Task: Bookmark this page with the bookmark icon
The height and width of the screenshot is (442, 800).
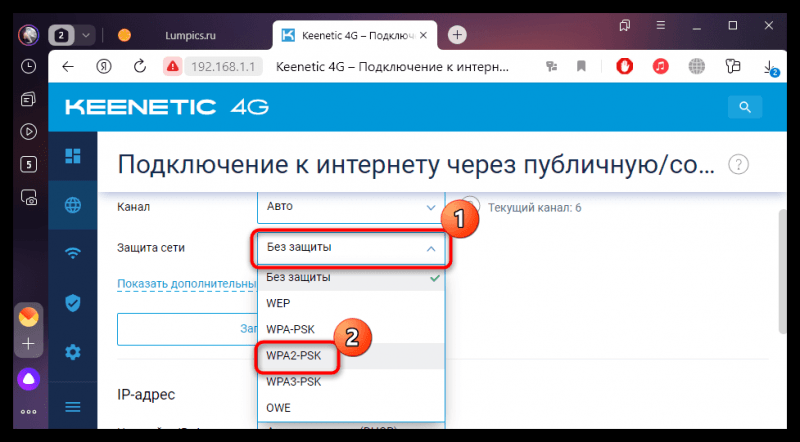Action: (x=581, y=66)
